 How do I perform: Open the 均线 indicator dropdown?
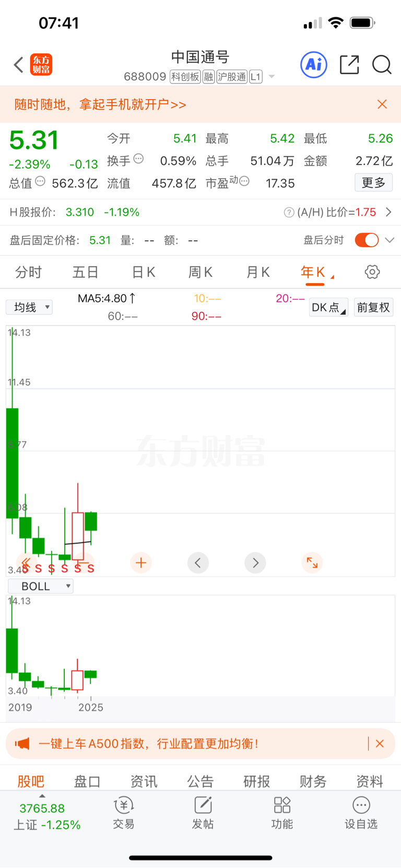[x=29, y=307]
